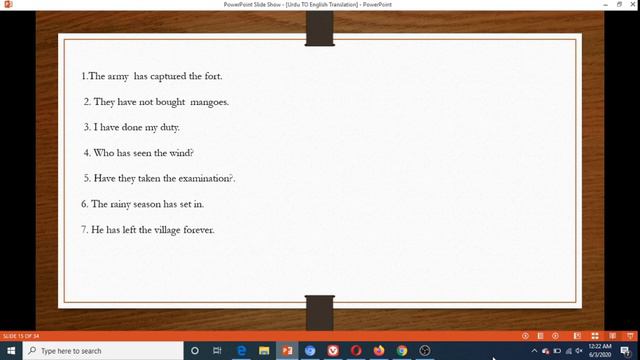Click the taskbar search box
Image resolution: width=640 pixels, height=360 pixels.
103,351
